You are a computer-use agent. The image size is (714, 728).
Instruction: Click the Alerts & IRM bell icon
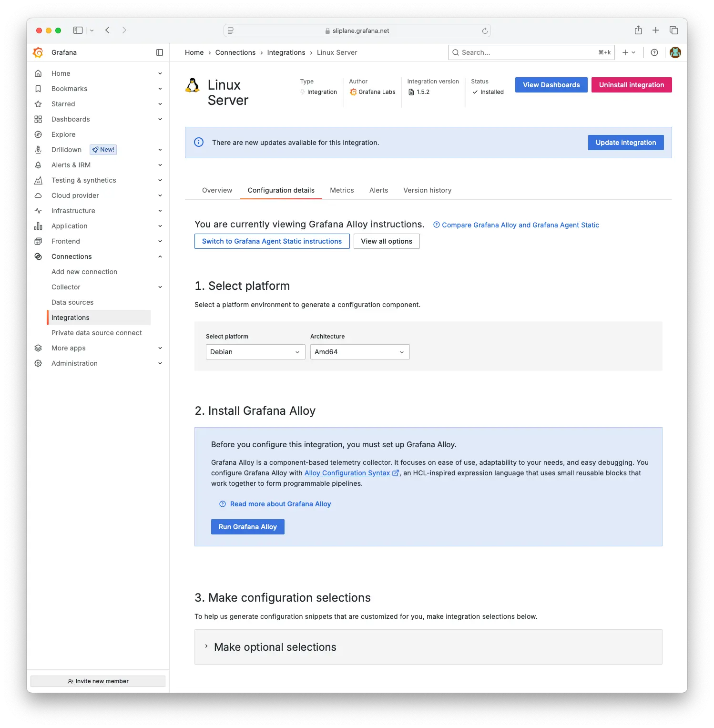[38, 165]
